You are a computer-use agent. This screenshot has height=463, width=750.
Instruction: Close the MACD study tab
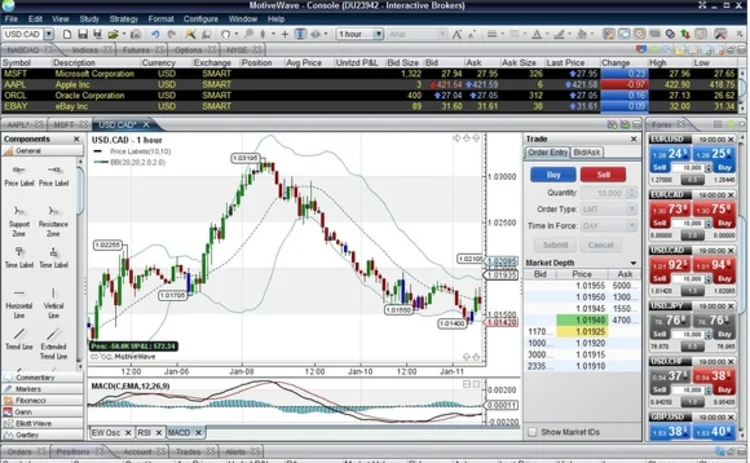(198, 433)
